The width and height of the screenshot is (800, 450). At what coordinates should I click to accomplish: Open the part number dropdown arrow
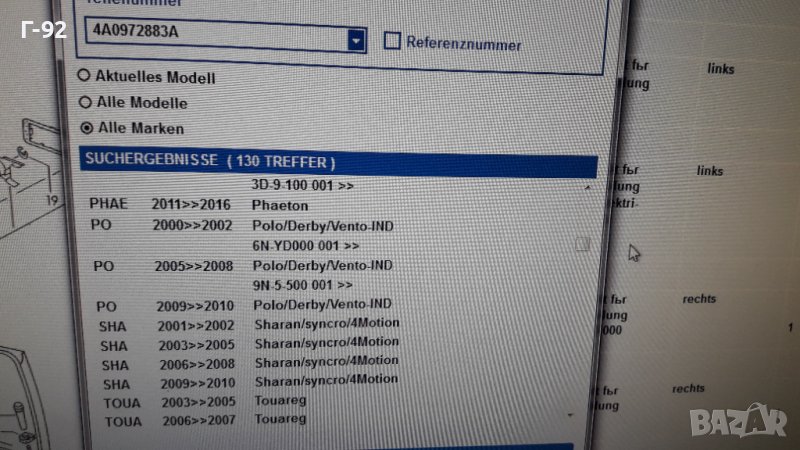click(x=356, y=39)
